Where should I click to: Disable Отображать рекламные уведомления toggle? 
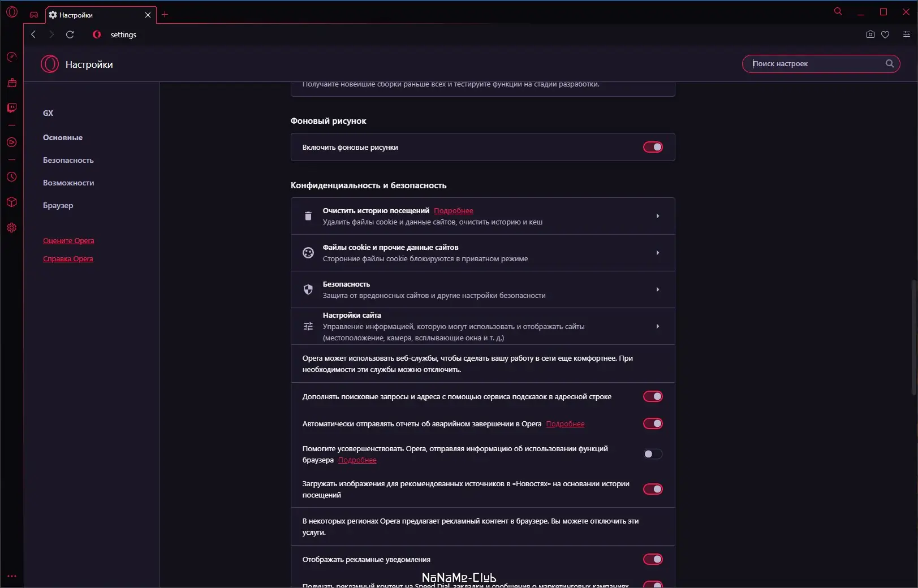pos(653,559)
